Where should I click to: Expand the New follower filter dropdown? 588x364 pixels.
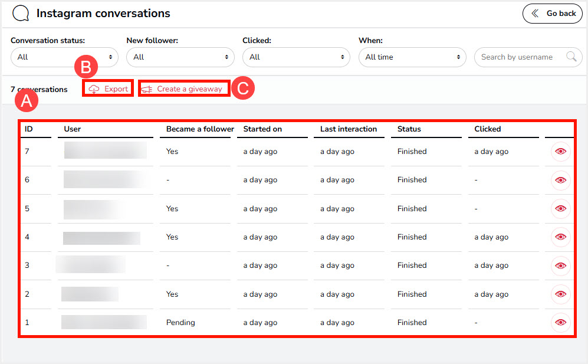click(180, 57)
